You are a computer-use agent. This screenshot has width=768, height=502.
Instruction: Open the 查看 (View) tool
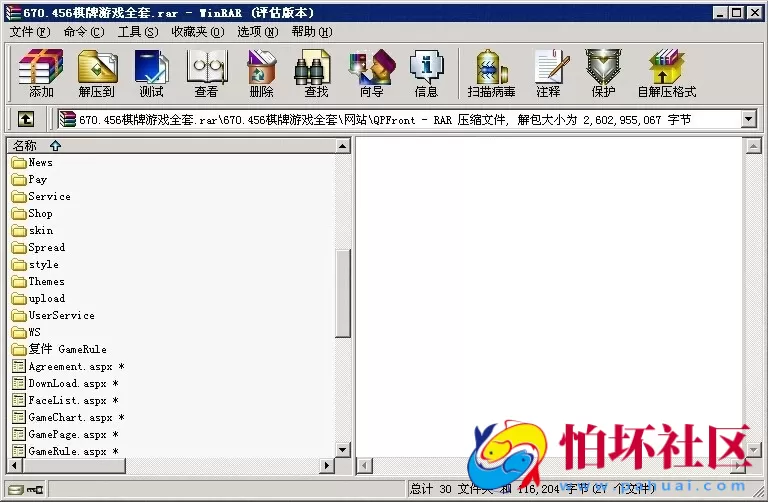pyautogui.click(x=206, y=72)
